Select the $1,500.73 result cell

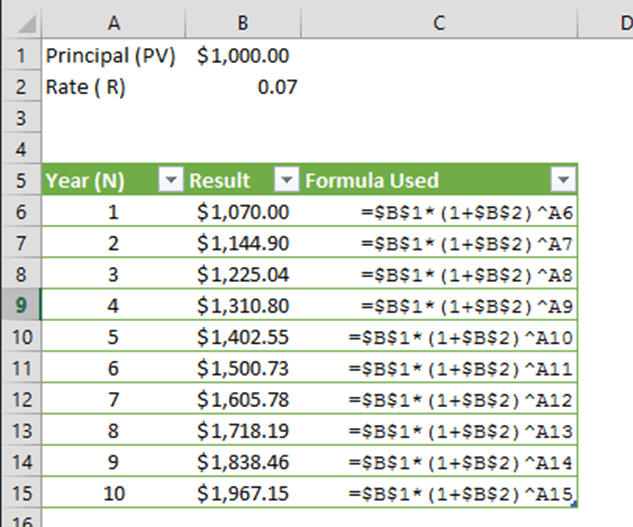(243, 368)
